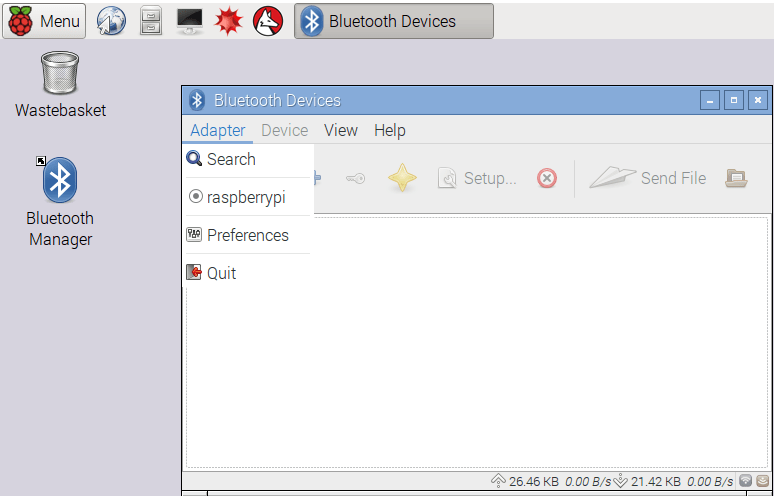774x496 pixels.
Task: Launch the Wolfram wolf icon
Action: point(268,21)
